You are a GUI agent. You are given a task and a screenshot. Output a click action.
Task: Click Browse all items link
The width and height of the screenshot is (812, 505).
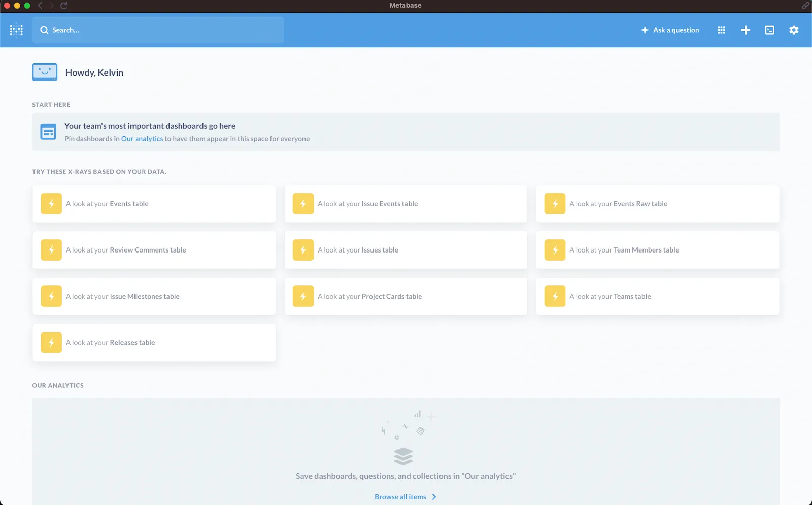click(400, 497)
